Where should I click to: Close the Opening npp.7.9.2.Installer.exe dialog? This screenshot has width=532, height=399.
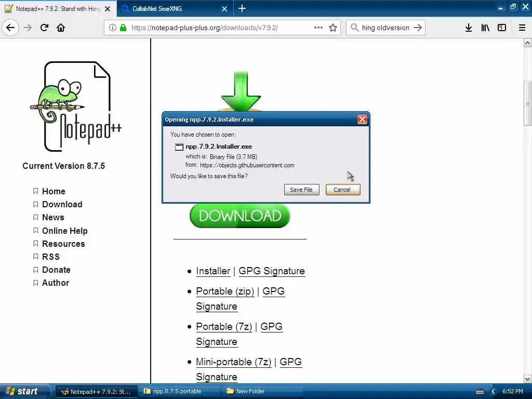[x=362, y=119]
